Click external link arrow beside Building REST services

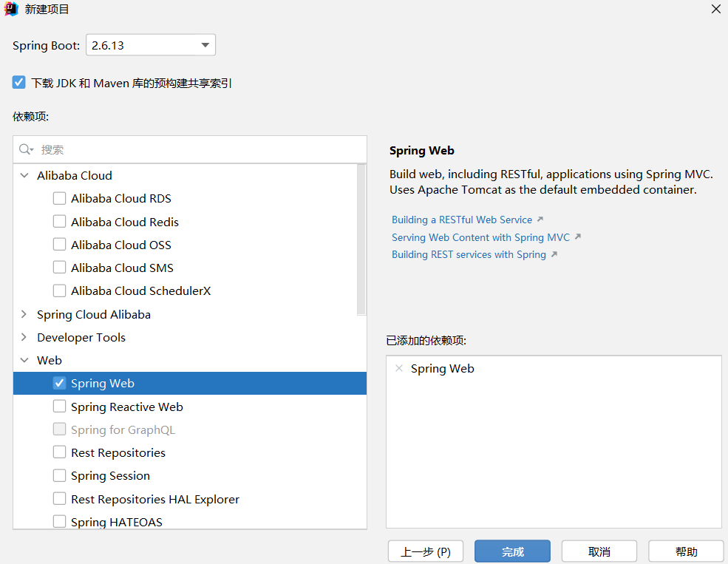click(x=554, y=254)
